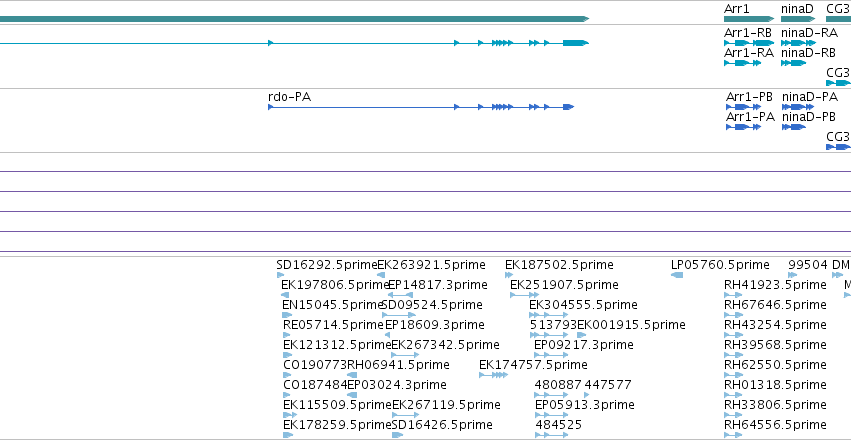Click the Arr1 gene bar
The height and width of the screenshot is (440, 851).
click(749, 19)
